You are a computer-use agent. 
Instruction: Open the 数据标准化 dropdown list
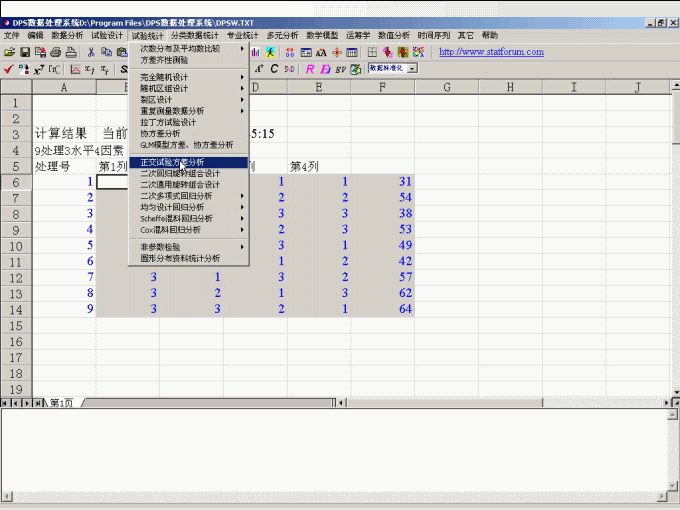coord(412,69)
